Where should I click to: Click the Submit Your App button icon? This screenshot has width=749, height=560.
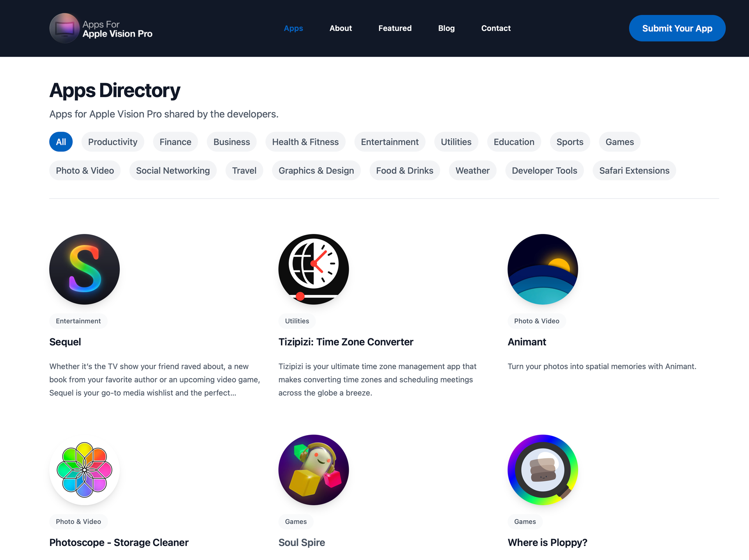[677, 28]
